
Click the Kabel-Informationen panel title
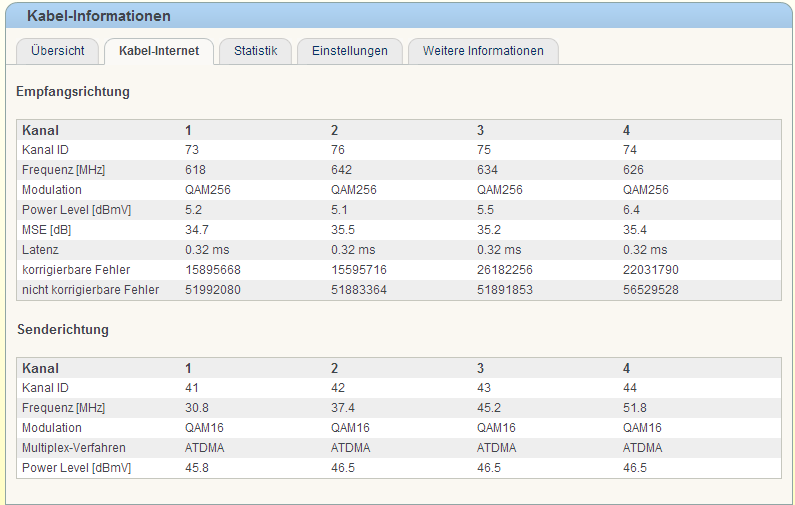click(x=98, y=16)
